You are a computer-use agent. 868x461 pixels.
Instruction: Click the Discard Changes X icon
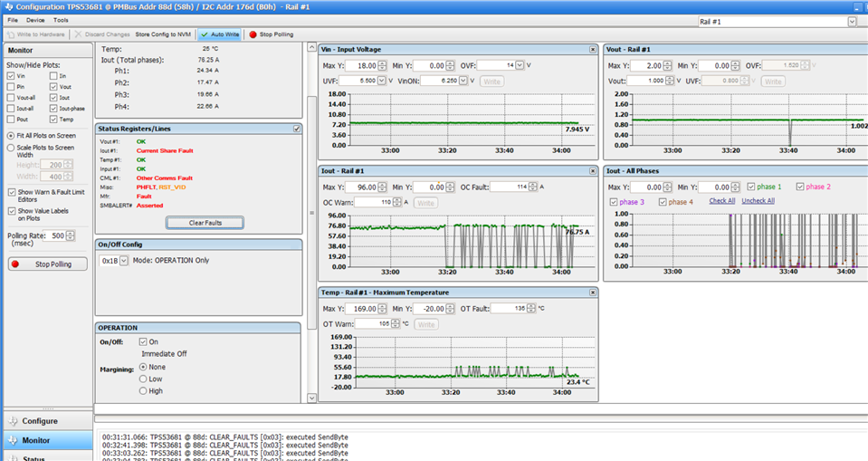[x=78, y=34]
